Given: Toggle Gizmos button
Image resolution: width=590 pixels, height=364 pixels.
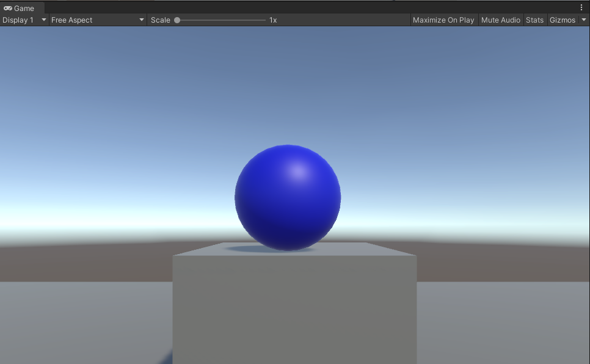Looking at the screenshot, I should [x=562, y=20].
